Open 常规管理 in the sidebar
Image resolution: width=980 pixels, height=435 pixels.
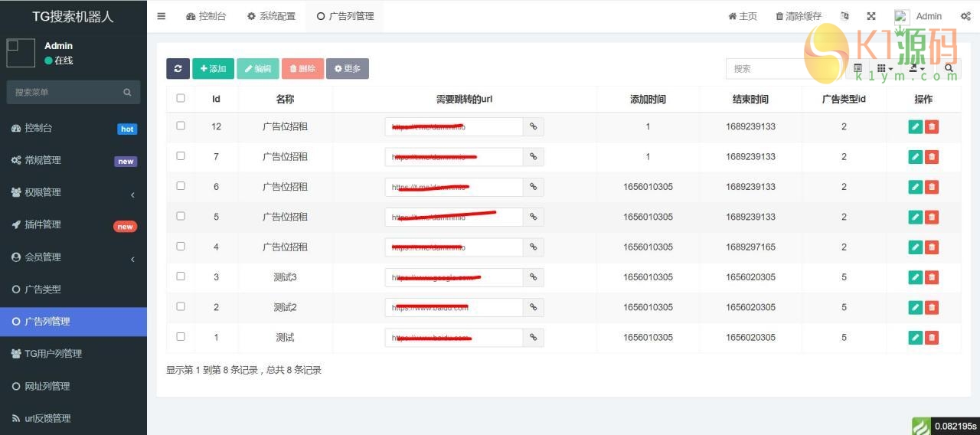coord(73,160)
